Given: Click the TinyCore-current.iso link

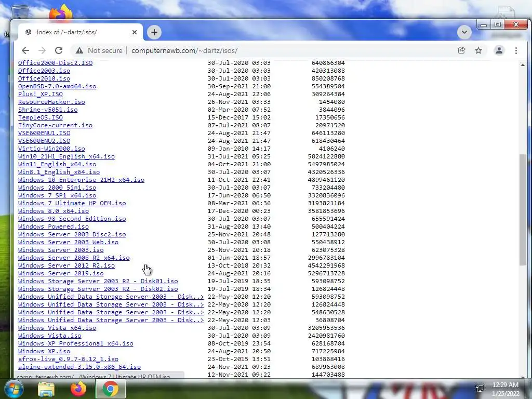Looking at the screenshot, I should tap(55, 125).
